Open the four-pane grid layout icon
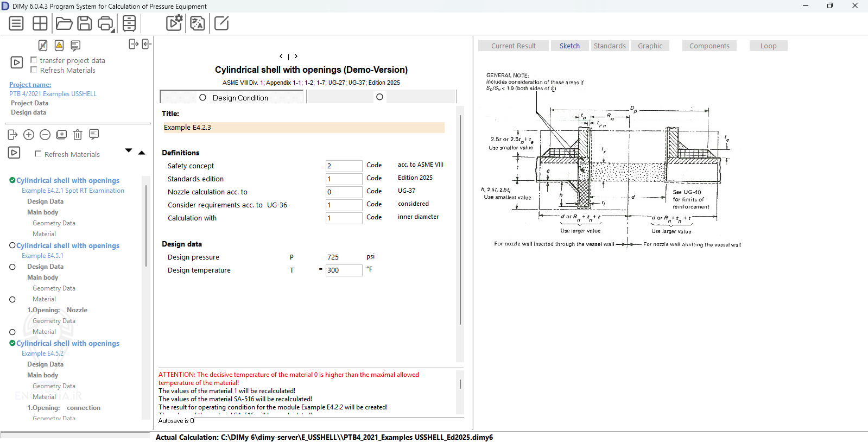 40,23
